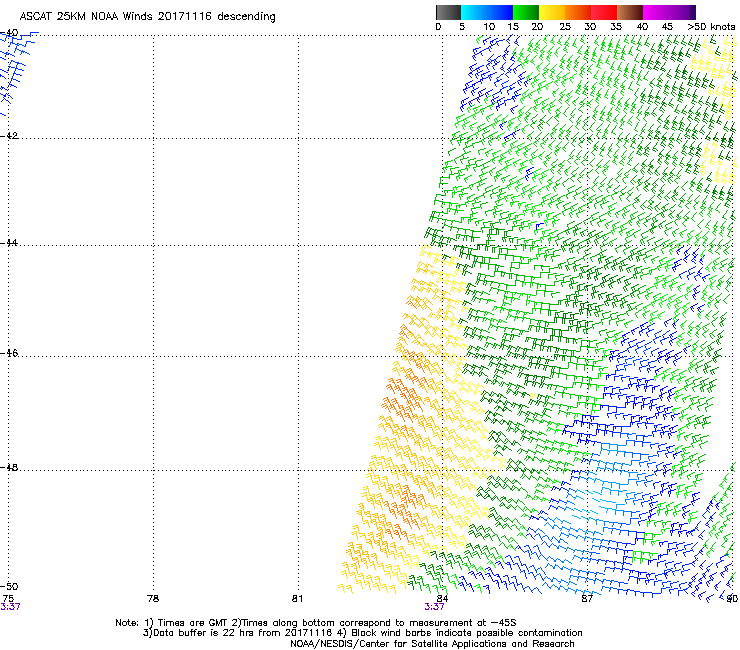Select legend value "30" under color bar
740x650 pixels.
click(x=590, y=27)
